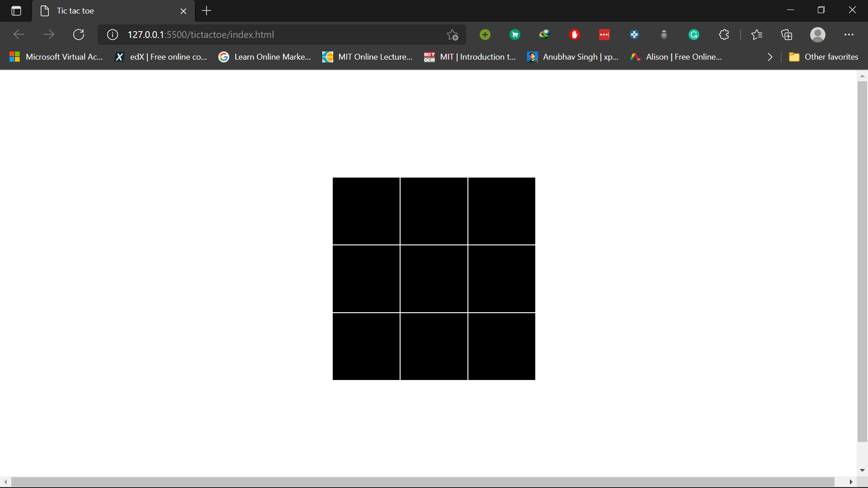Click the add-to-favorites star in address bar
The width and height of the screenshot is (868, 488).
453,35
